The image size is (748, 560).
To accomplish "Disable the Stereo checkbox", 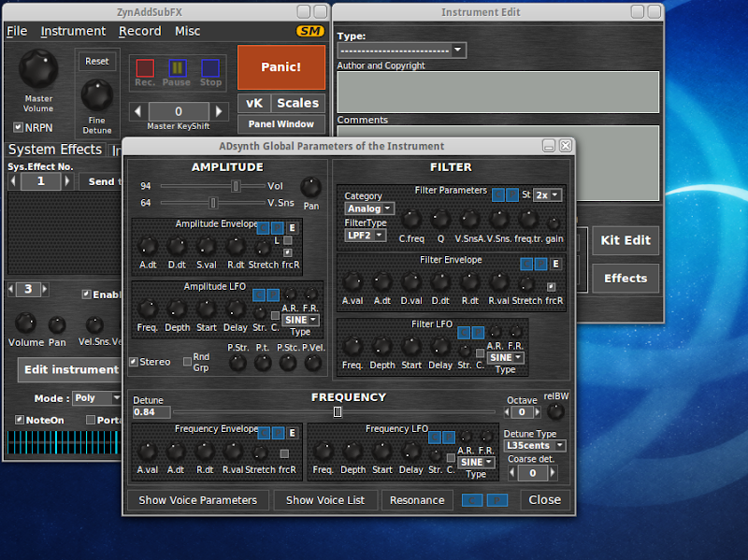I will tap(134, 362).
